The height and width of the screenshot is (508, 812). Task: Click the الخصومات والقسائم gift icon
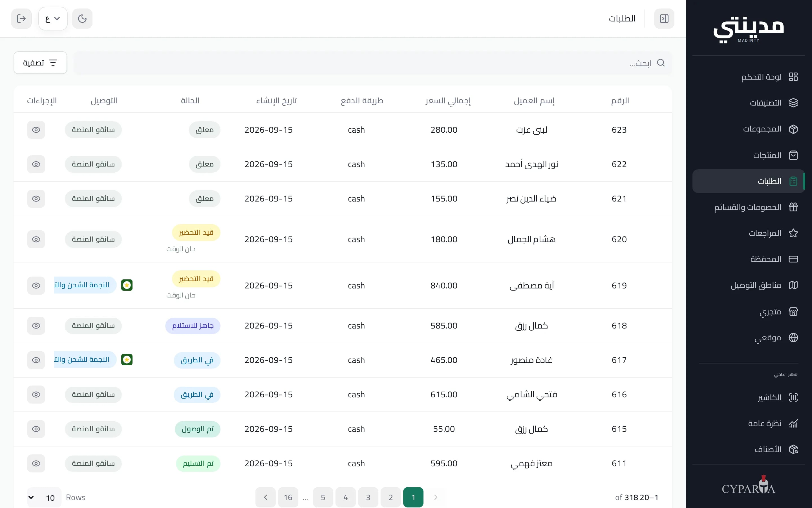click(x=793, y=207)
